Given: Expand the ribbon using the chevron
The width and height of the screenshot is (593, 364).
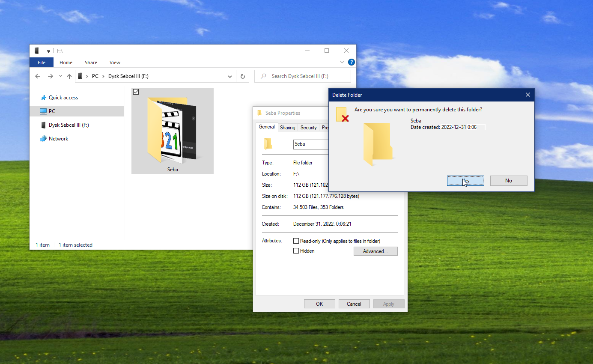Looking at the screenshot, I should click(x=342, y=63).
